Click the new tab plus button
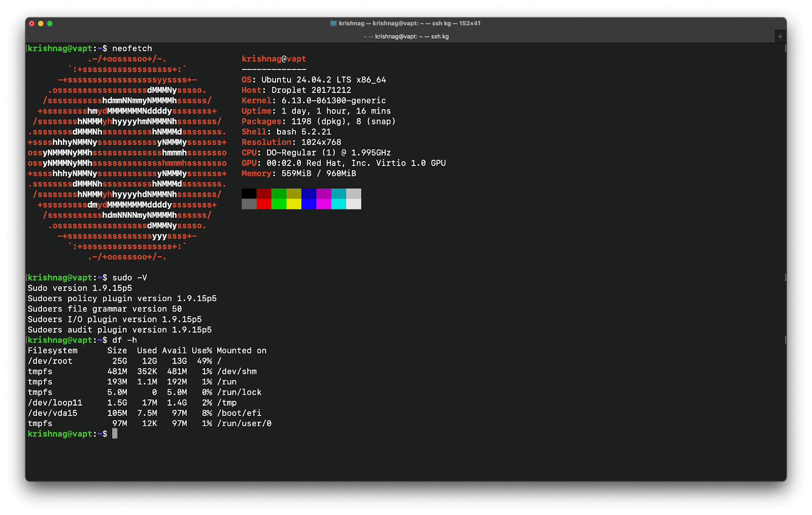The width and height of the screenshot is (812, 515). tap(780, 36)
